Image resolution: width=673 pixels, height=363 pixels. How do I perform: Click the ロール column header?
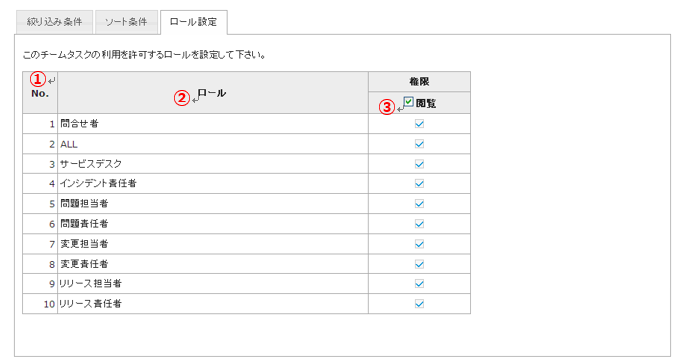pos(213,93)
